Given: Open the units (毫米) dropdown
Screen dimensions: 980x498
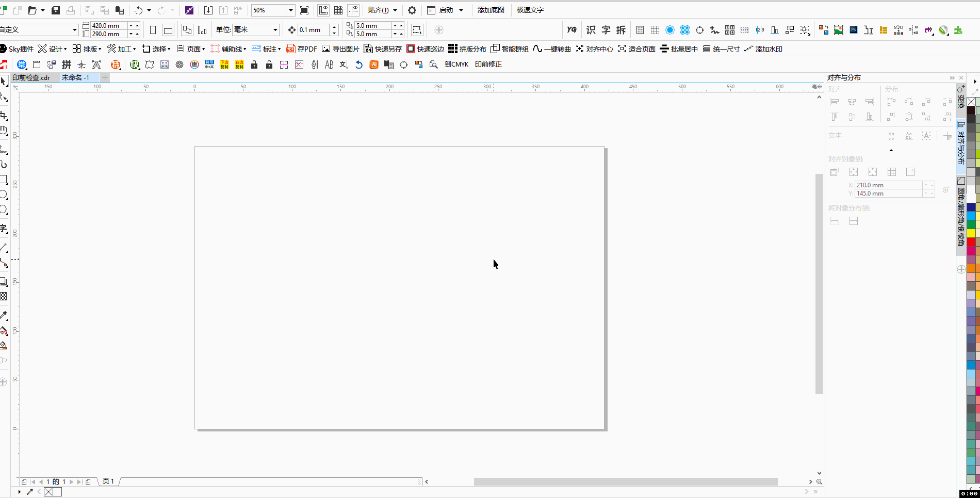Looking at the screenshot, I should 275,30.
